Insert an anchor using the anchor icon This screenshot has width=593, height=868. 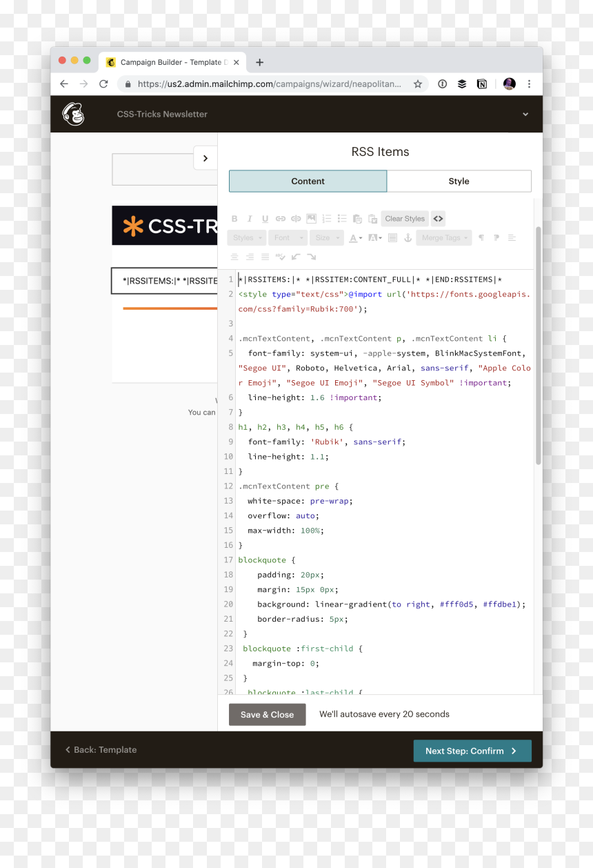tap(408, 238)
